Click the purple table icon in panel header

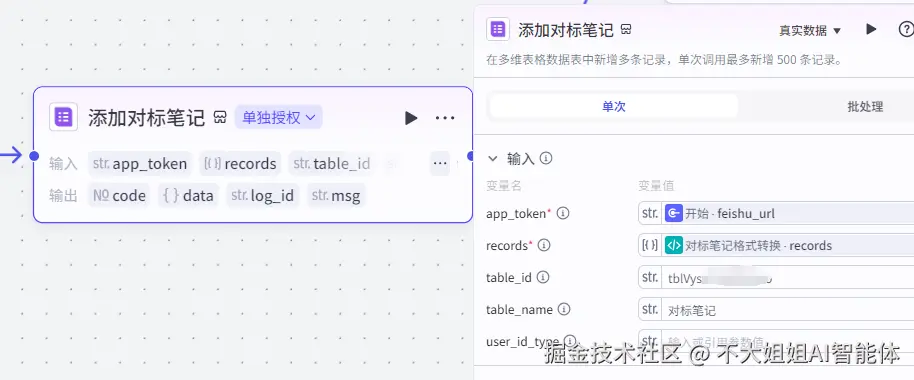coord(498,29)
